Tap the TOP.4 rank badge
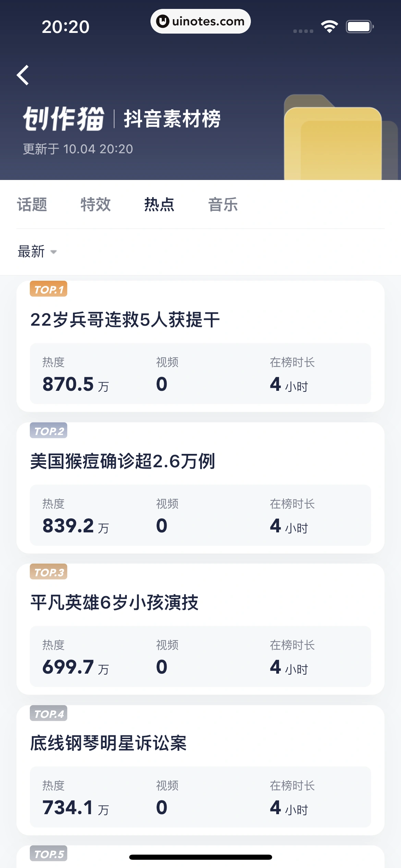 [x=48, y=713]
